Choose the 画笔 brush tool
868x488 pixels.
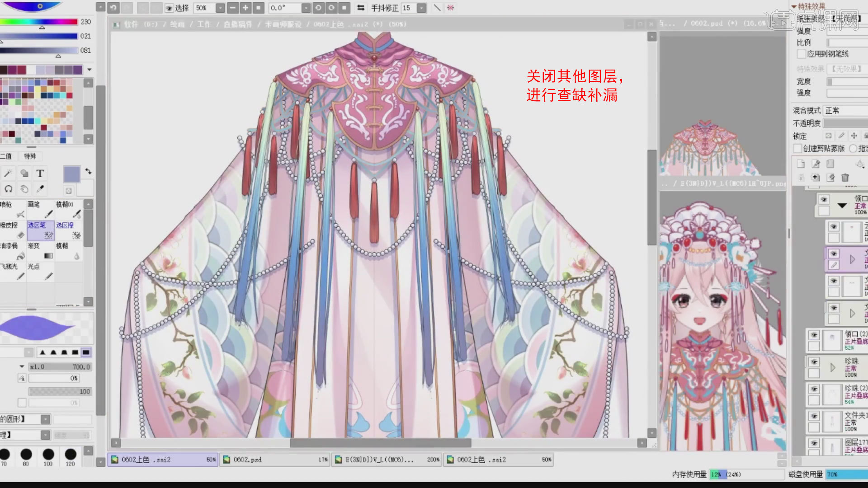coord(41,210)
